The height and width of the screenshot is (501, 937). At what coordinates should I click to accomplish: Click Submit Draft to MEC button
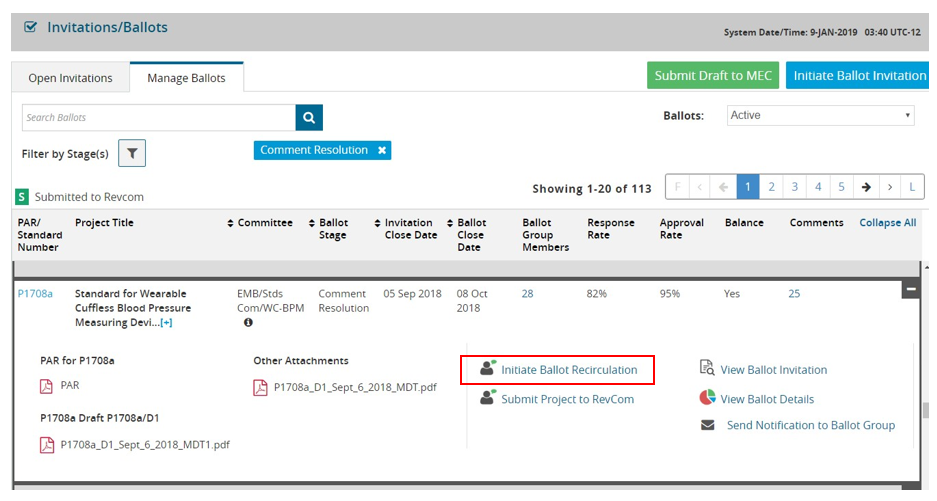[713, 76]
